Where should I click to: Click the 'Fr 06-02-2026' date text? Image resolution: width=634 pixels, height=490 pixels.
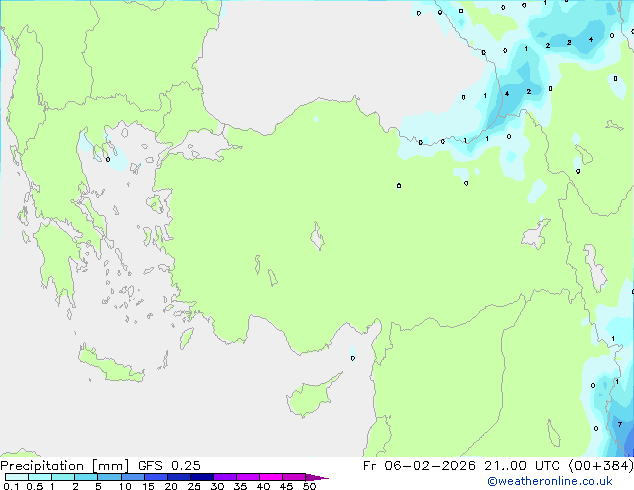(x=419, y=466)
